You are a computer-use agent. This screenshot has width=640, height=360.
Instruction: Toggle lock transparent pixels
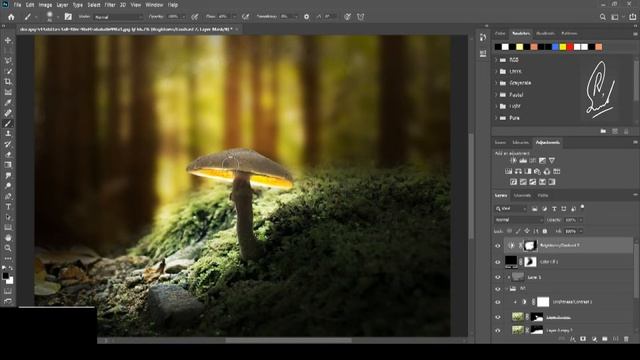tap(509, 231)
